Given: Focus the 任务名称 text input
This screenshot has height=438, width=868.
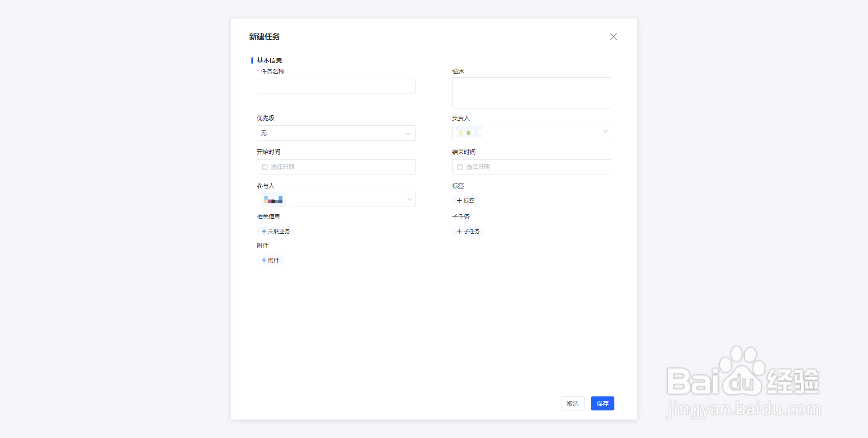Looking at the screenshot, I should [x=336, y=86].
